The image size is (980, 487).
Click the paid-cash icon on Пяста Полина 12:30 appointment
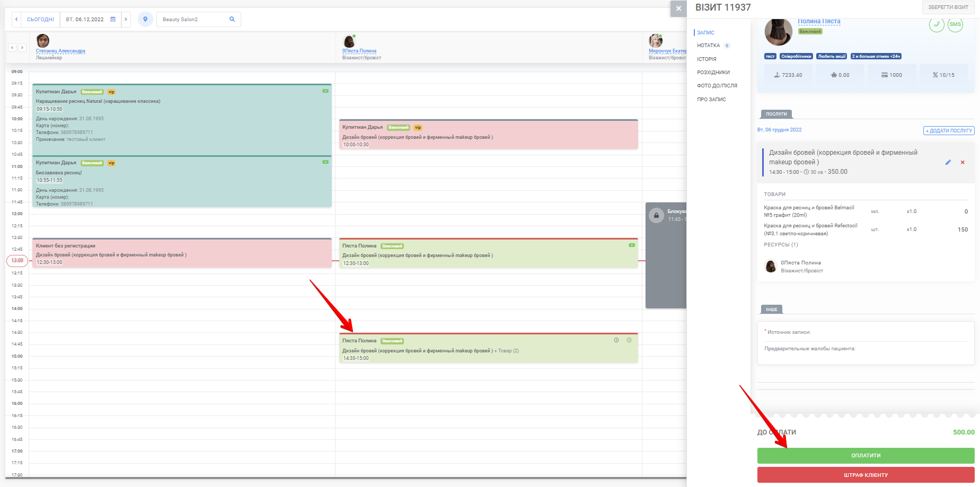pos(632,245)
